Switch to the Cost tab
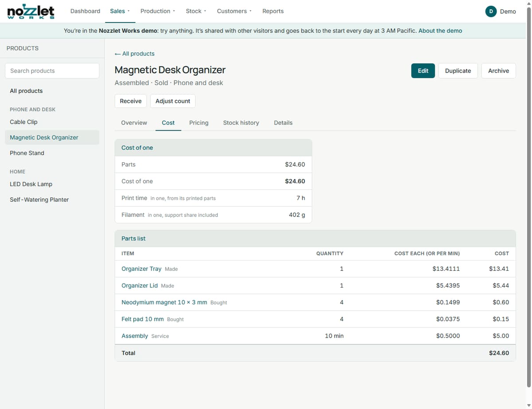Screen dimensions: 532x409 [168, 123]
